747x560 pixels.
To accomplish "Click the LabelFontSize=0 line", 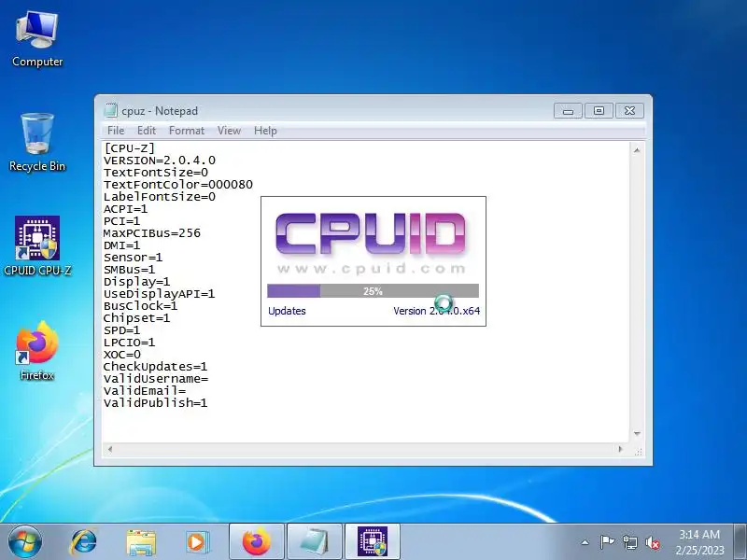I will coord(160,197).
